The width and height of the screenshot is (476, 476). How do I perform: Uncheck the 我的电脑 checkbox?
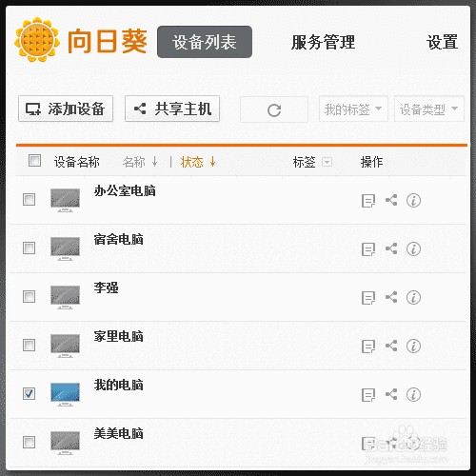29,393
